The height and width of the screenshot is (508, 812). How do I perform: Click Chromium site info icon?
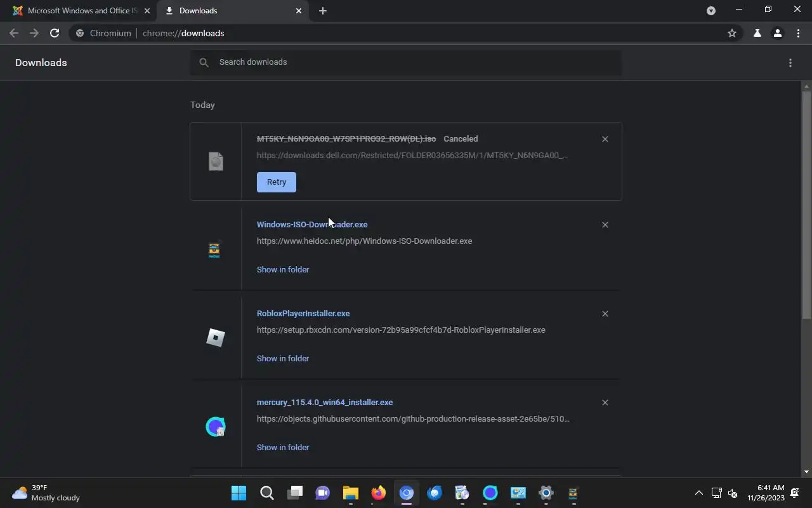(x=80, y=33)
